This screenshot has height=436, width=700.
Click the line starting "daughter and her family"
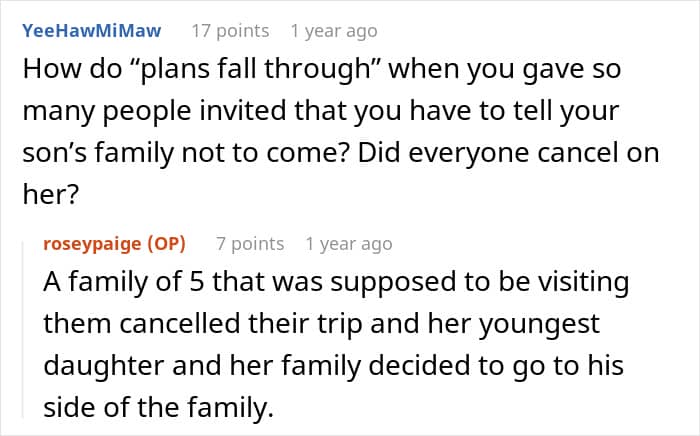(x=333, y=367)
